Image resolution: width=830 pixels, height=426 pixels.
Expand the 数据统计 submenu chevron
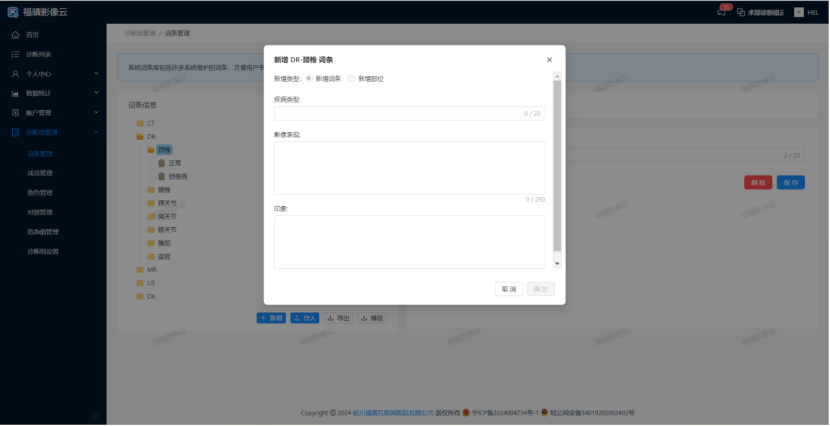[x=96, y=93]
